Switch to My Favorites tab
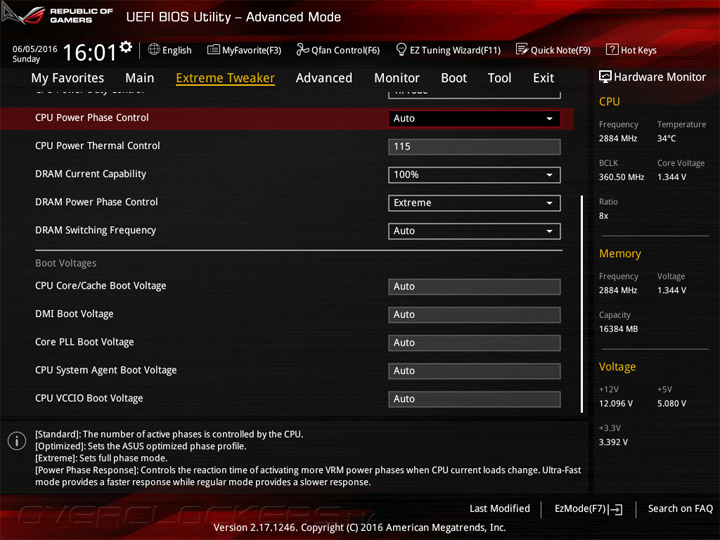This screenshot has width=720, height=540. [68, 78]
